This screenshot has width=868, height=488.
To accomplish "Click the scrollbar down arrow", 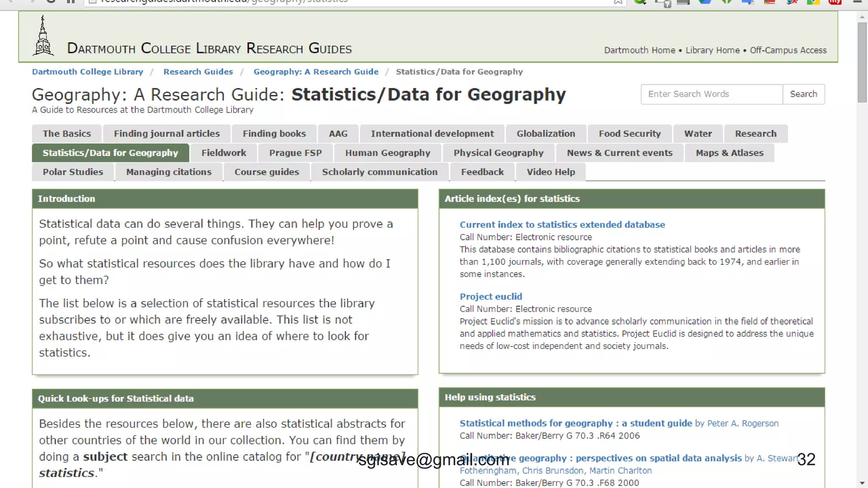I will pos(862,483).
